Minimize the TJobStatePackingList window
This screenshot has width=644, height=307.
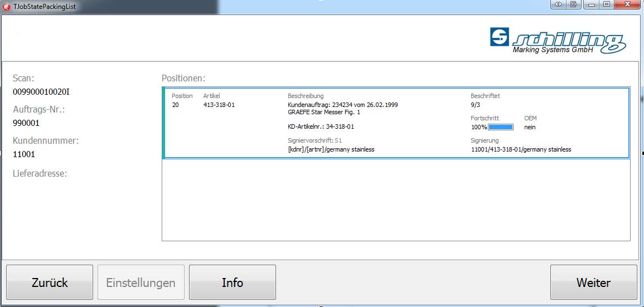click(x=593, y=5)
